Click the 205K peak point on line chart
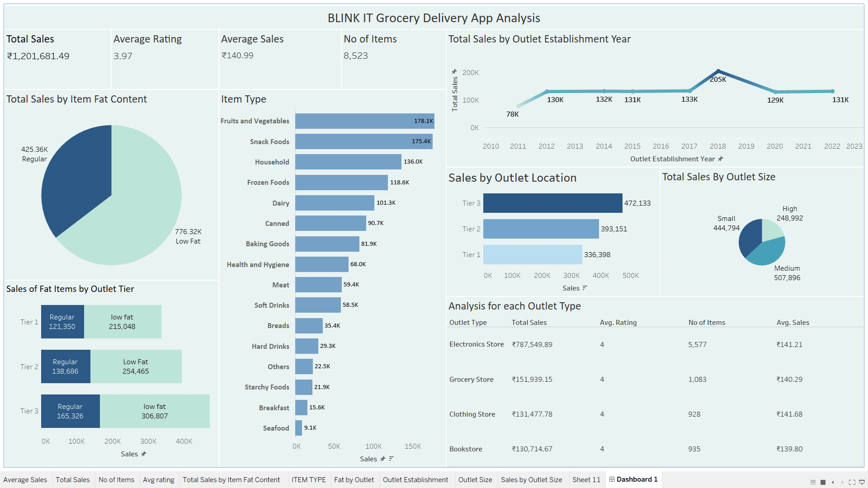Viewport: 868px width, 488px height. click(718, 71)
